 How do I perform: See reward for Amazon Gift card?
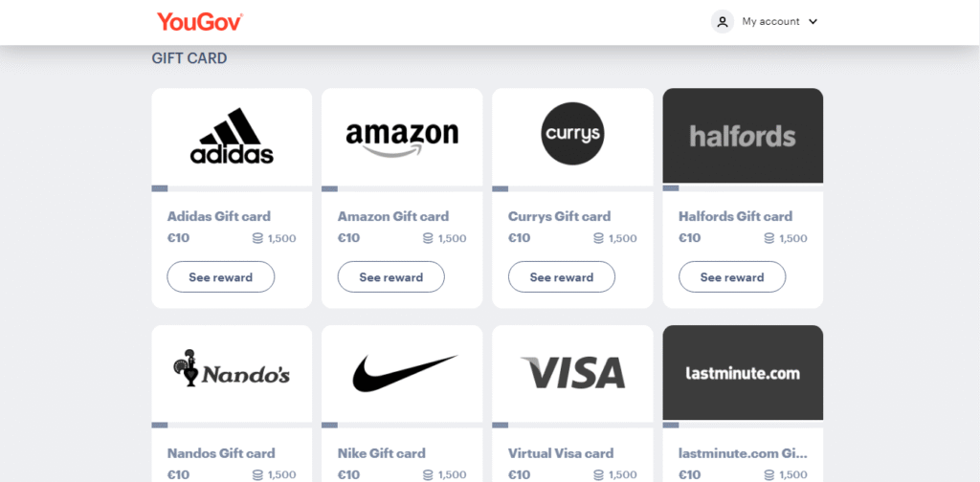click(391, 277)
